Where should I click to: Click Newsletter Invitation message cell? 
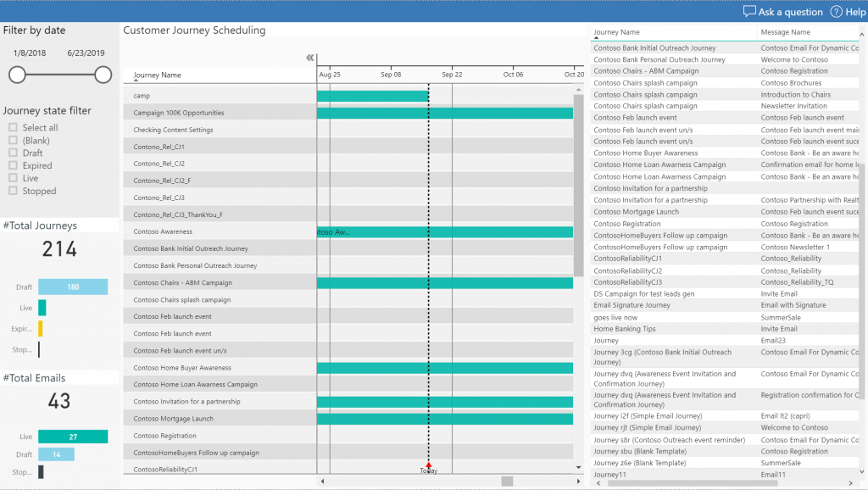point(793,106)
